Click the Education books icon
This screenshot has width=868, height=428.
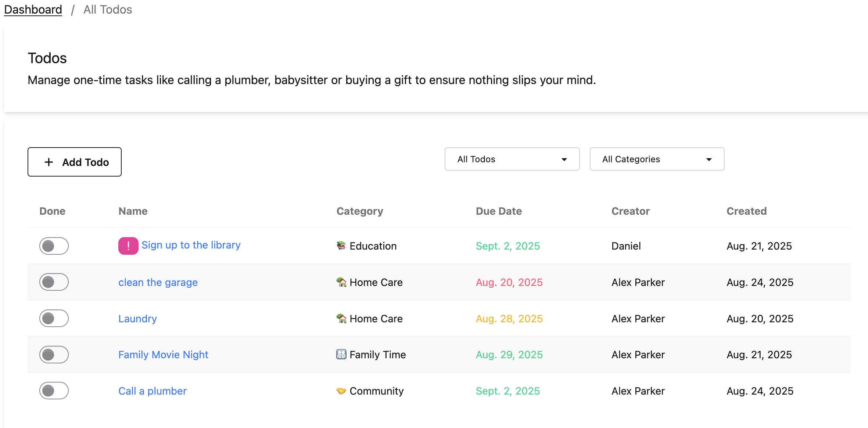pos(341,246)
